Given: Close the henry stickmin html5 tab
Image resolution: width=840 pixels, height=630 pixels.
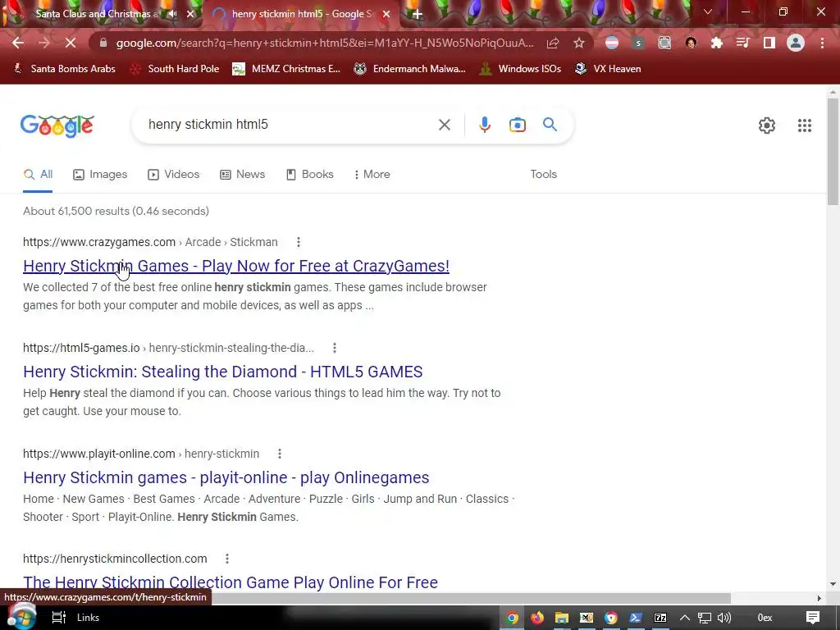Looking at the screenshot, I should pyautogui.click(x=386, y=14).
